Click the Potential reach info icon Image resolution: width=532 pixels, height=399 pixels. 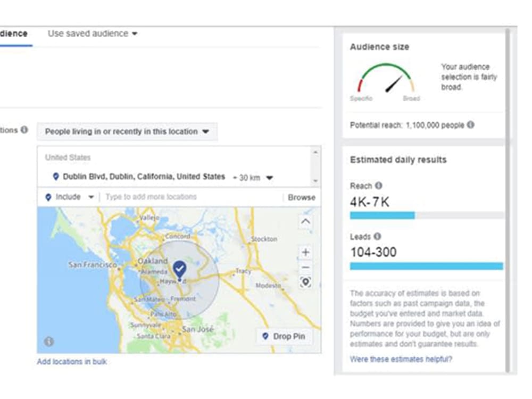click(471, 124)
